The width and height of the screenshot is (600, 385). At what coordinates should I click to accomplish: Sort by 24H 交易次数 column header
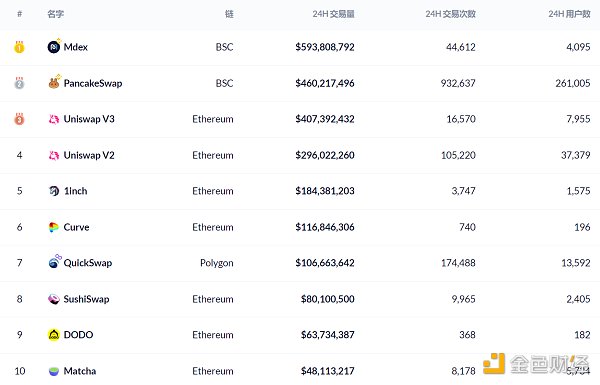[x=450, y=14]
